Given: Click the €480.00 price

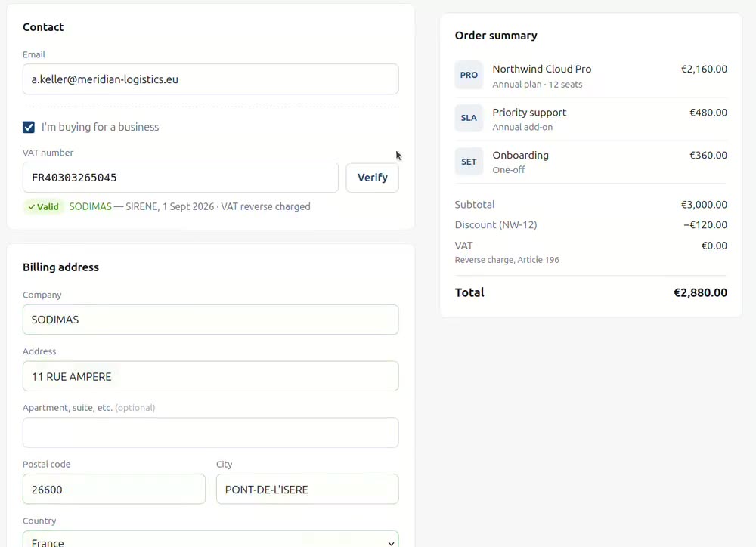Looking at the screenshot, I should [708, 113].
